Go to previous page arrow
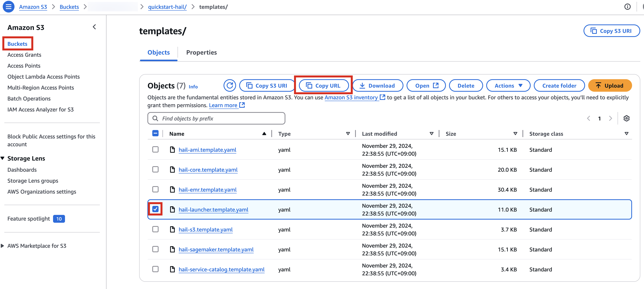 [588, 118]
